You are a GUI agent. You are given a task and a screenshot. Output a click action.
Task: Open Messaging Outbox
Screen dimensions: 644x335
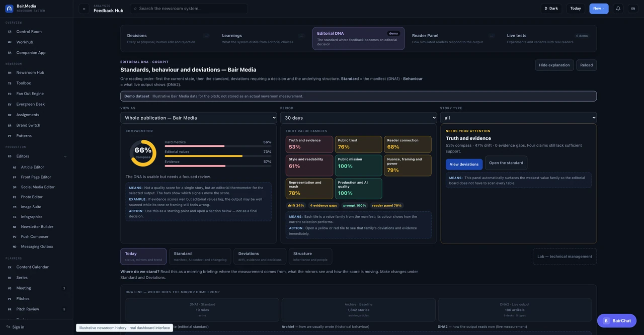click(39, 246)
